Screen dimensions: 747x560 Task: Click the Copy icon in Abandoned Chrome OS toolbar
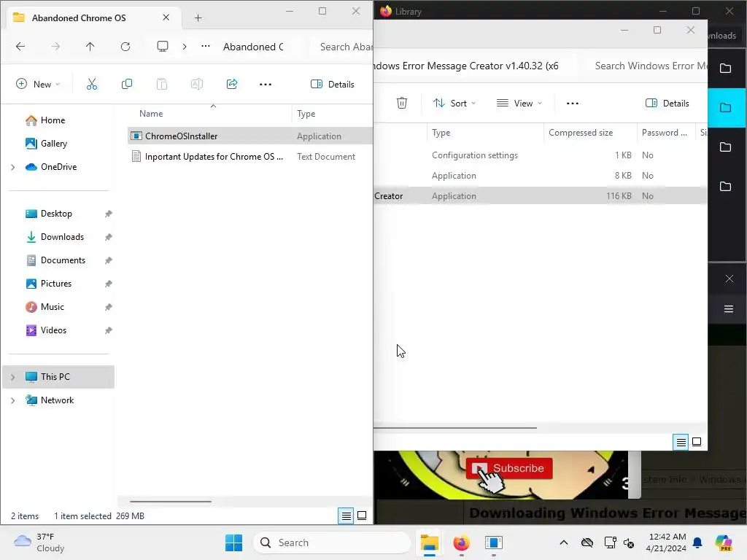[x=127, y=85]
